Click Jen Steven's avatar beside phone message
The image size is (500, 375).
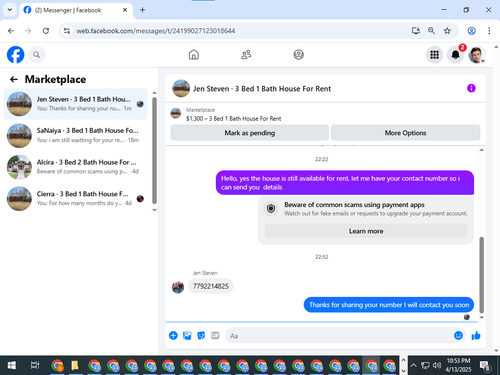178,287
